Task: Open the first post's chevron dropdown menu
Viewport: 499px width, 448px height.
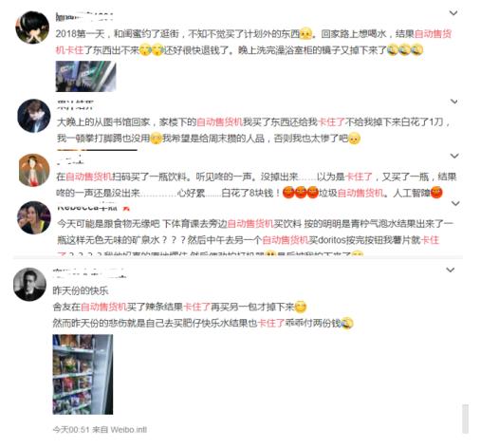Action: (453, 13)
